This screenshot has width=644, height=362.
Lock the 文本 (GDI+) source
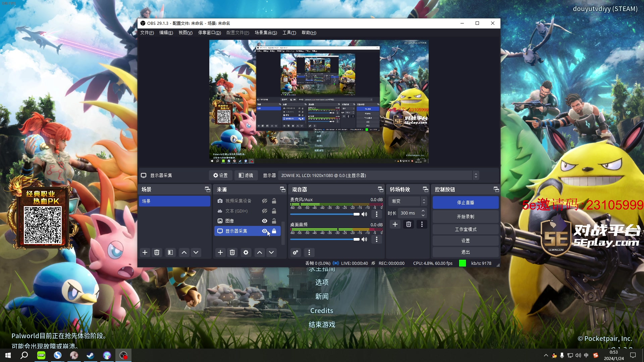click(x=274, y=211)
